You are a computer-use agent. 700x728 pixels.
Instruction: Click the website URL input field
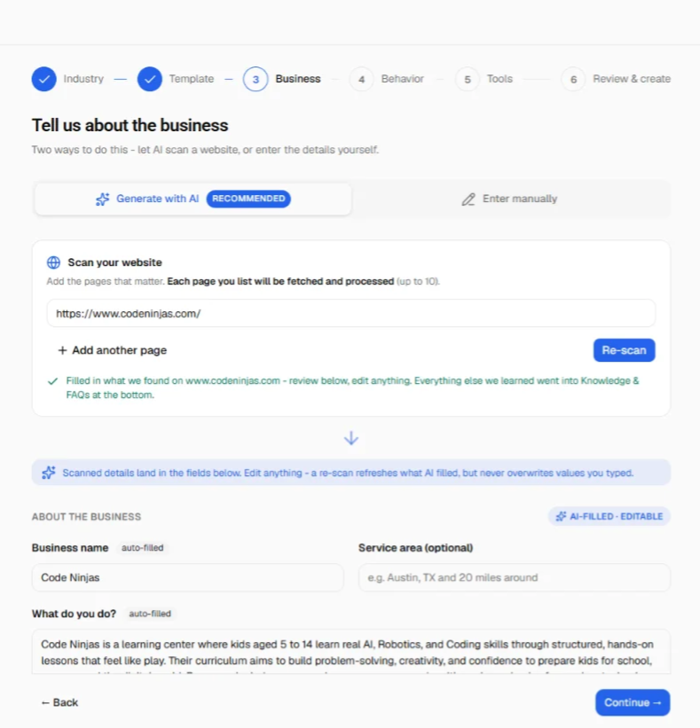click(x=351, y=313)
